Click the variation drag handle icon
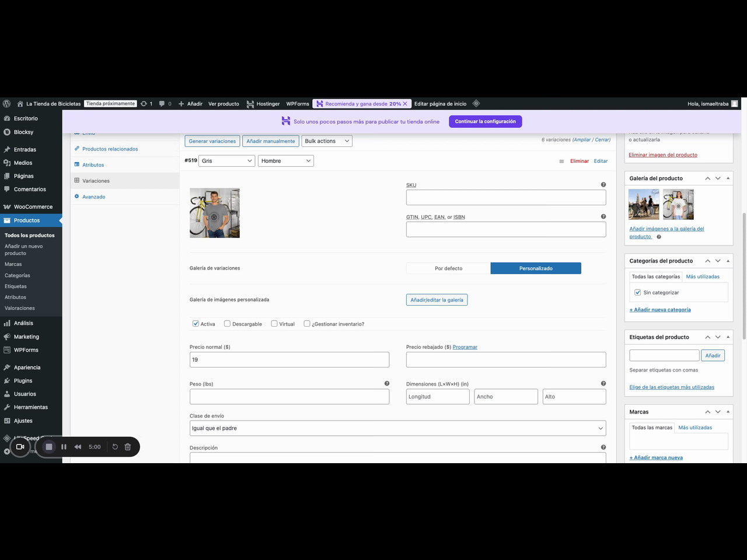Image resolution: width=747 pixels, height=560 pixels. [x=561, y=162]
